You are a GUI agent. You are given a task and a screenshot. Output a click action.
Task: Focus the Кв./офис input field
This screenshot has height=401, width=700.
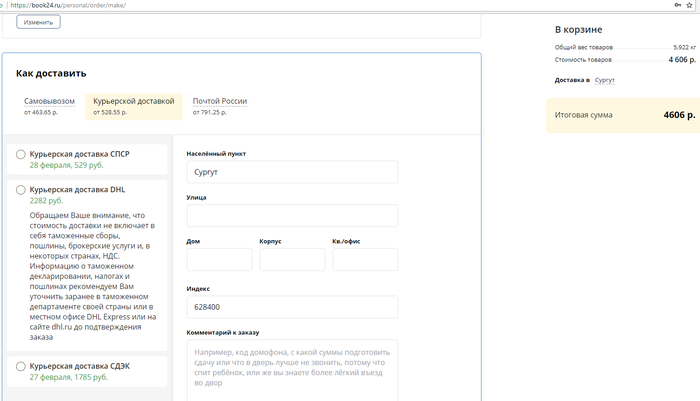point(365,260)
